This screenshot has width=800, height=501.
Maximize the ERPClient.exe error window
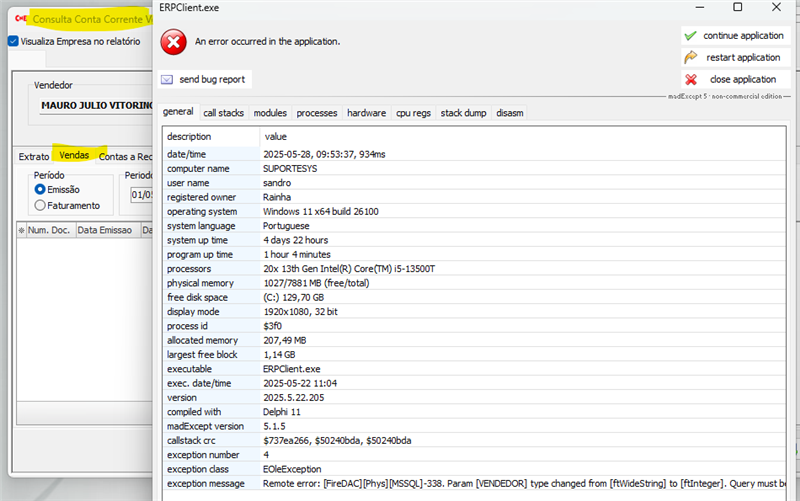(737, 7)
